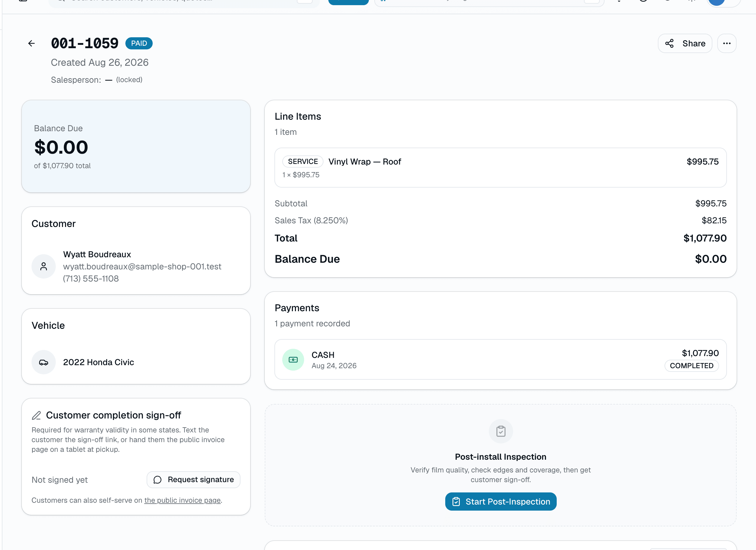Viewport: 756px width, 550px height.
Task: Click the Subtotal value $995.75
Action: (x=711, y=203)
